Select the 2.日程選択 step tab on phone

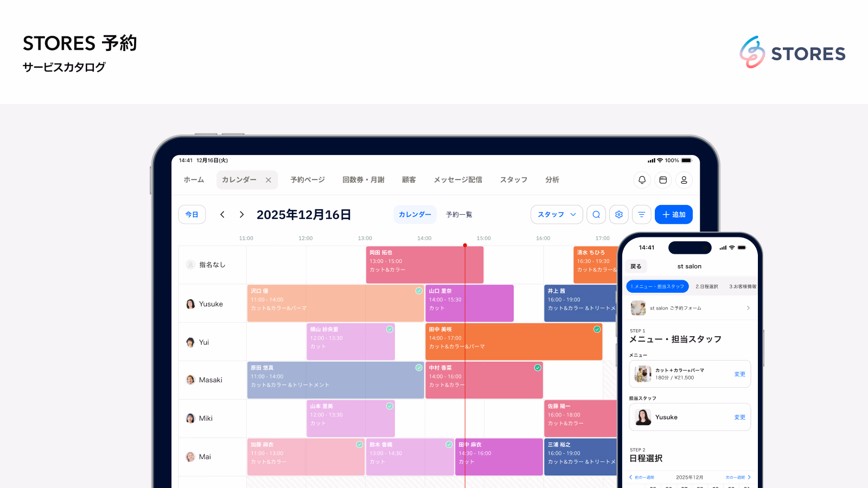point(707,286)
